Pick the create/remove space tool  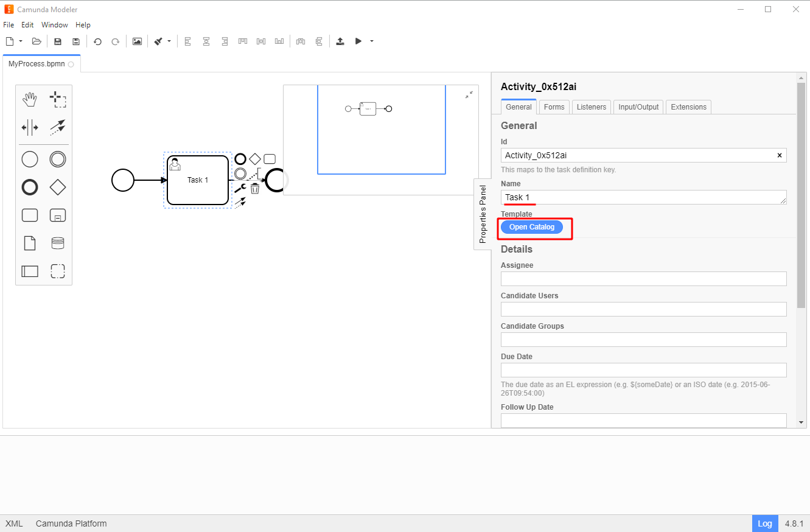click(x=29, y=127)
